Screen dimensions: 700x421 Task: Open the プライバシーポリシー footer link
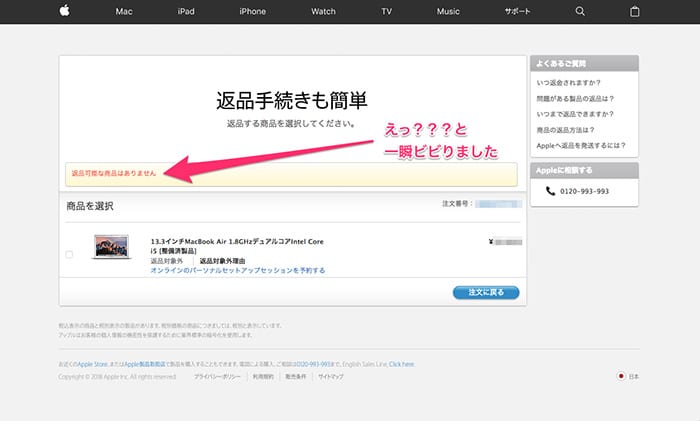tap(217, 377)
